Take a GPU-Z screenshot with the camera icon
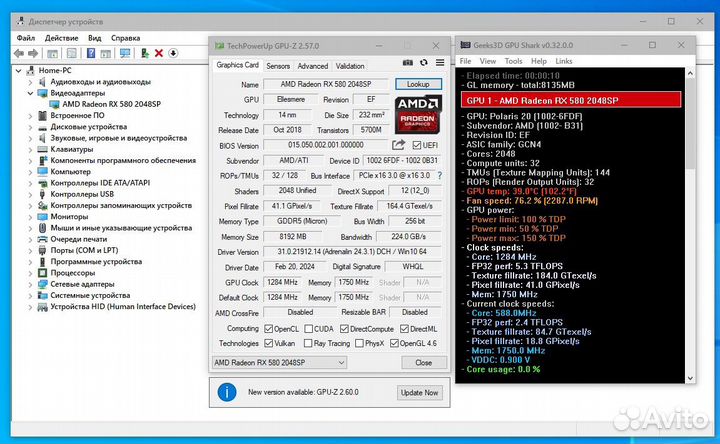720x444 pixels. tap(408, 62)
